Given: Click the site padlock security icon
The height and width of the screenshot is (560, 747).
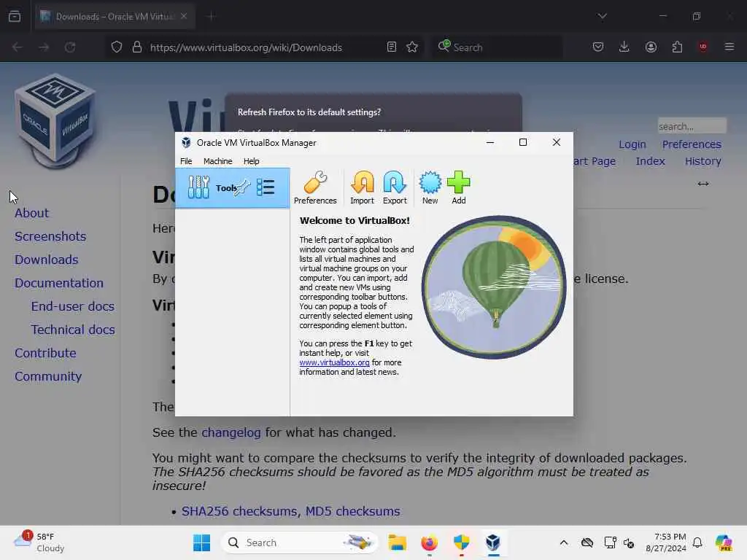Looking at the screenshot, I should [137, 47].
